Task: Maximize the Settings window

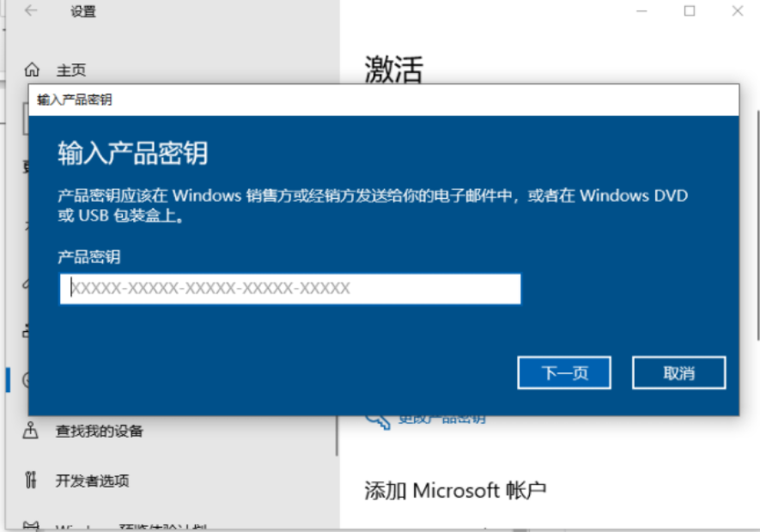Action: 690,10
